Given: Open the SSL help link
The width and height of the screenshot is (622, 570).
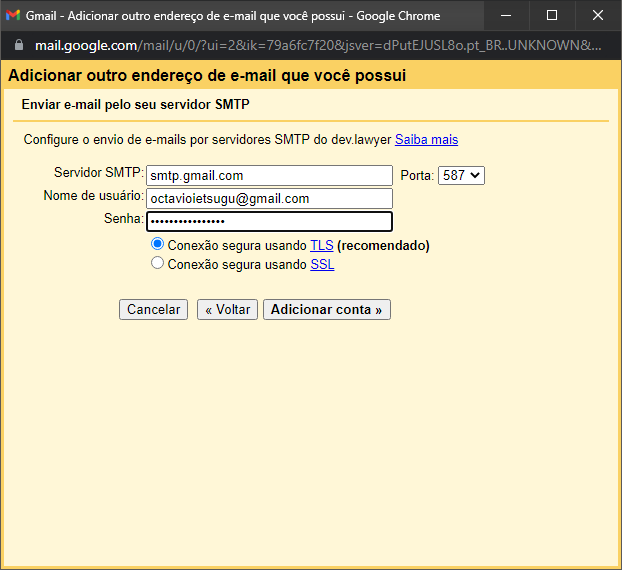Looking at the screenshot, I should 322,265.
